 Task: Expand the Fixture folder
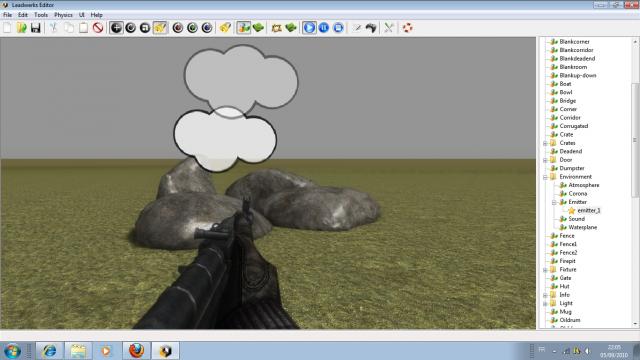[545, 270]
